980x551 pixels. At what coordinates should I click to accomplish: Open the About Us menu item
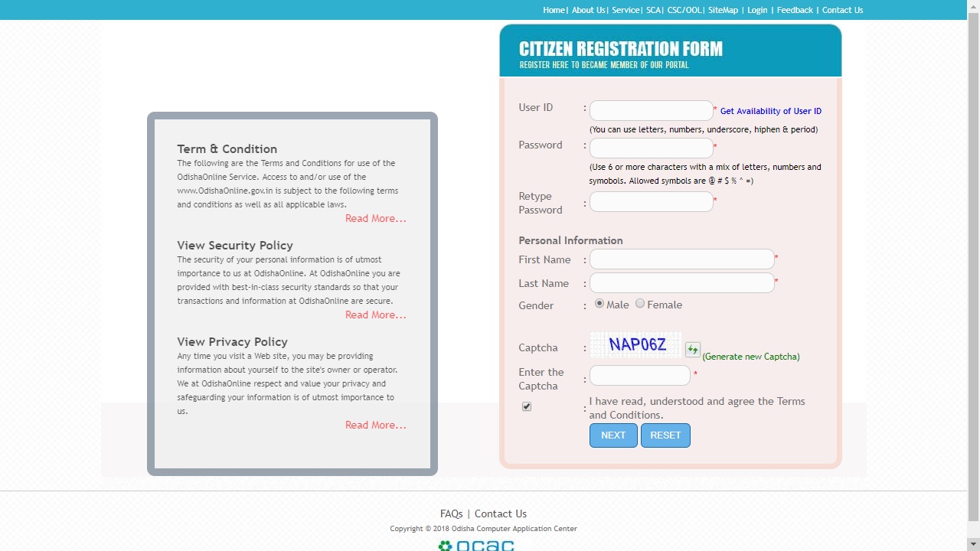coord(588,10)
